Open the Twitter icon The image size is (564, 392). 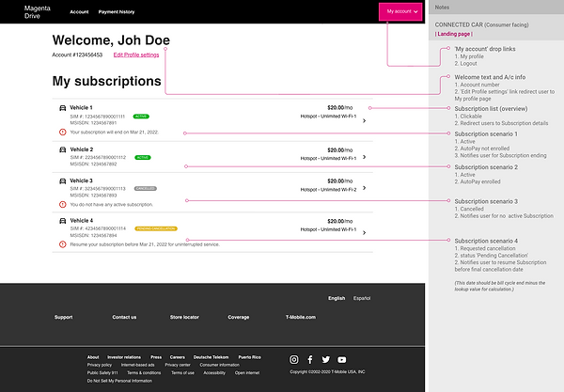(326, 359)
